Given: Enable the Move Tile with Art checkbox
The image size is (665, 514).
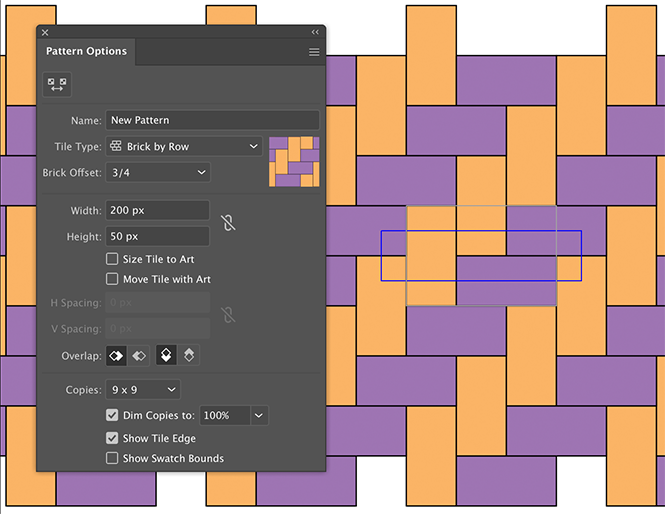Looking at the screenshot, I should 112,279.
